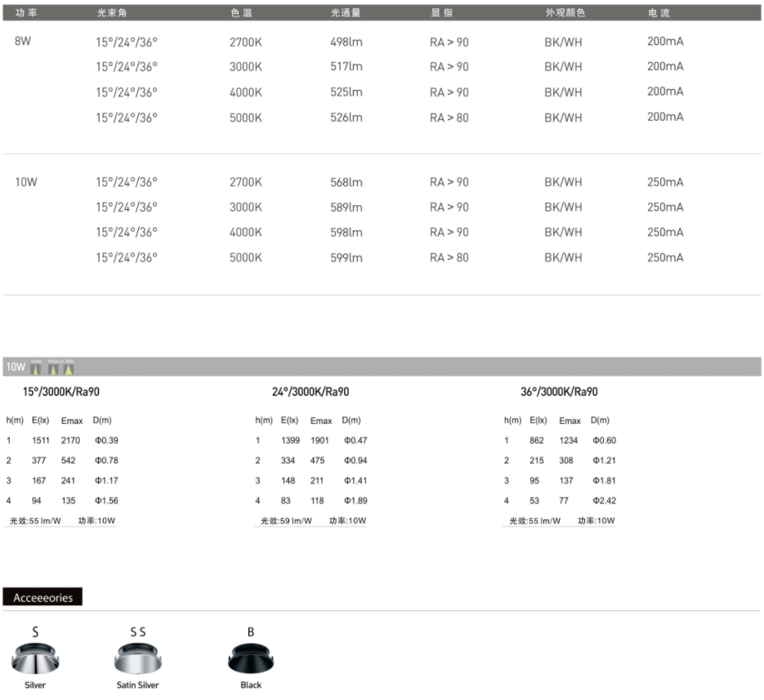Click the 24°/3000K/Ra90 photometric heading
This screenshot has height=700, width=764.
point(311,392)
